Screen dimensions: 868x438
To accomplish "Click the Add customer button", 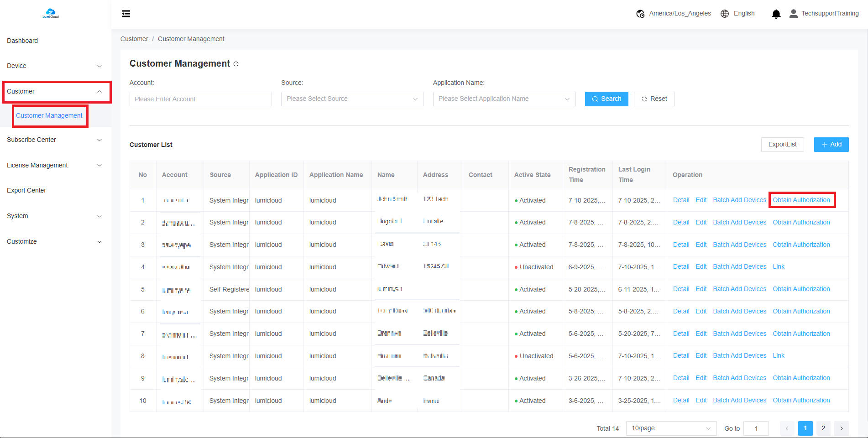I will tap(831, 145).
